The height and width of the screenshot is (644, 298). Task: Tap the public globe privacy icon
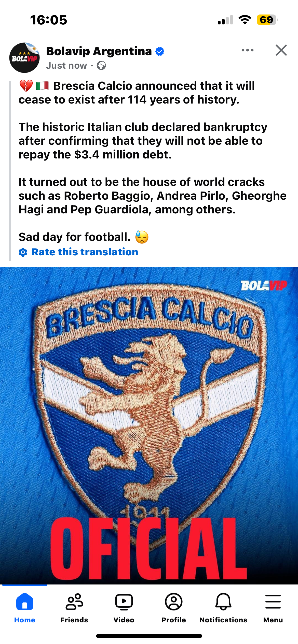(101, 66)
